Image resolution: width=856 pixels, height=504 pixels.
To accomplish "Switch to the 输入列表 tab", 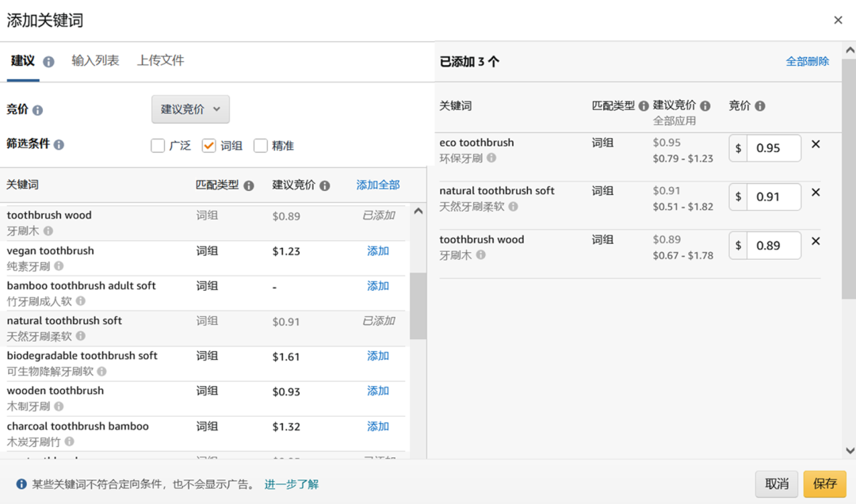I will click(x=96, y=59).
